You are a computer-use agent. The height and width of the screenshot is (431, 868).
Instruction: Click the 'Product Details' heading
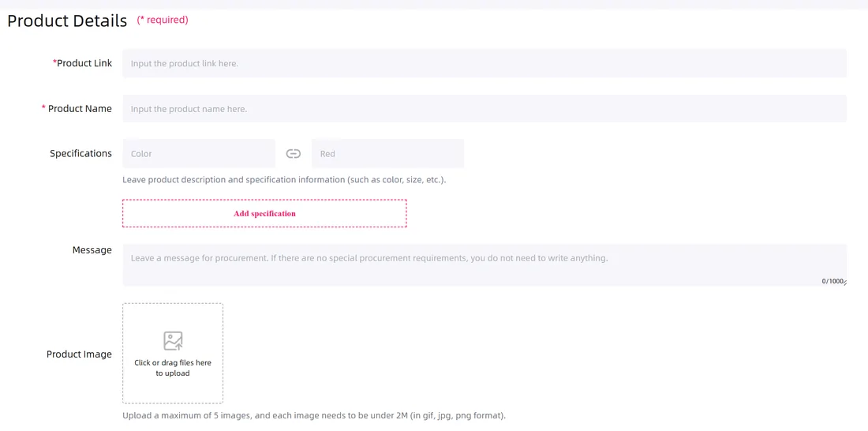tap(67, 21)
